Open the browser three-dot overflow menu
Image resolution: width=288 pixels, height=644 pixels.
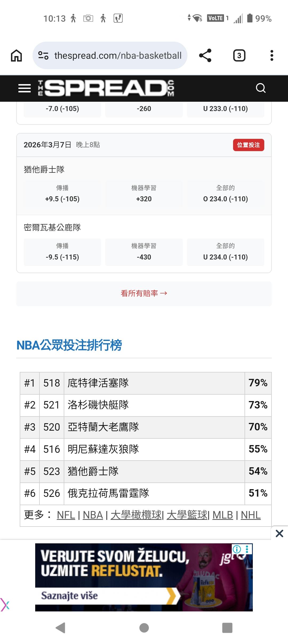coord(272,56)
